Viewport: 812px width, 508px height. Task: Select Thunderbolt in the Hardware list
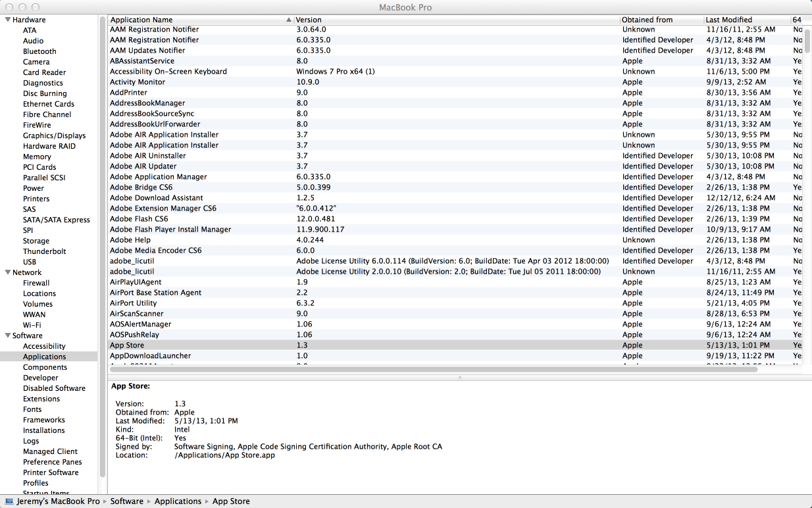pyautogui.click(x=44, y=251)
